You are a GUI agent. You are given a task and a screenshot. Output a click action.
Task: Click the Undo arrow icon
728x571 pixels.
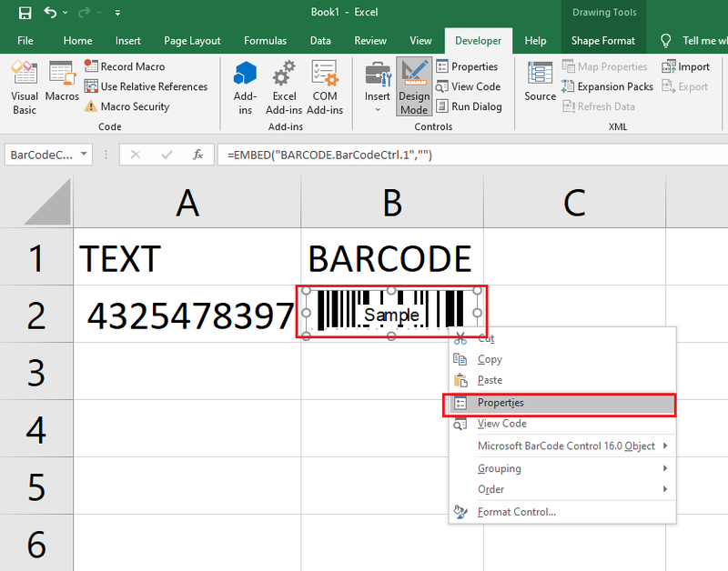click(x=50, y=13)
